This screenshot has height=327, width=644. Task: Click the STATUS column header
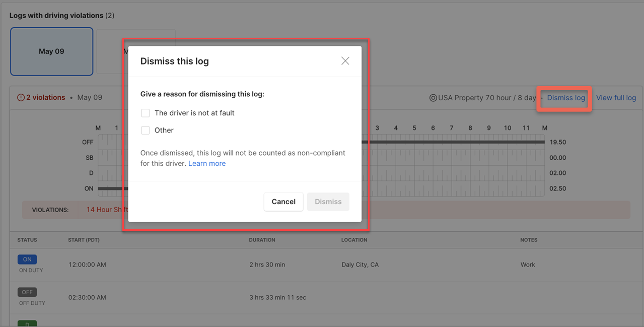click(27, 240)
